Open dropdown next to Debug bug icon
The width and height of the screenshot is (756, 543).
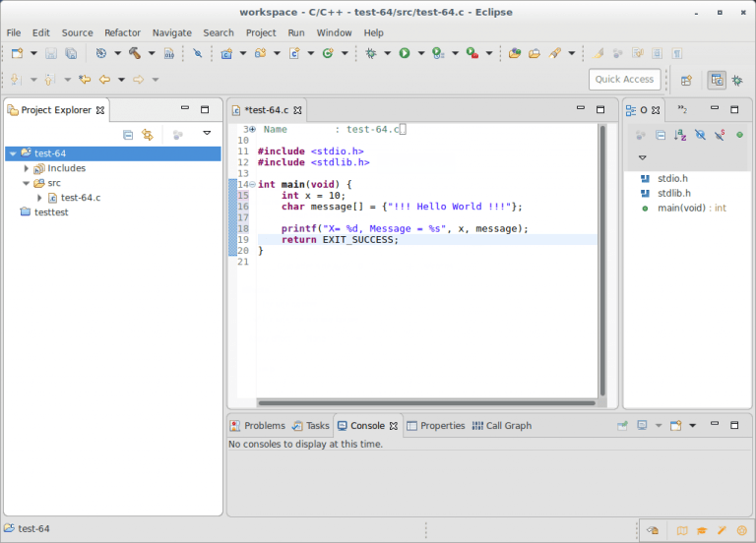pyautogui.click(x=387, y=53)
